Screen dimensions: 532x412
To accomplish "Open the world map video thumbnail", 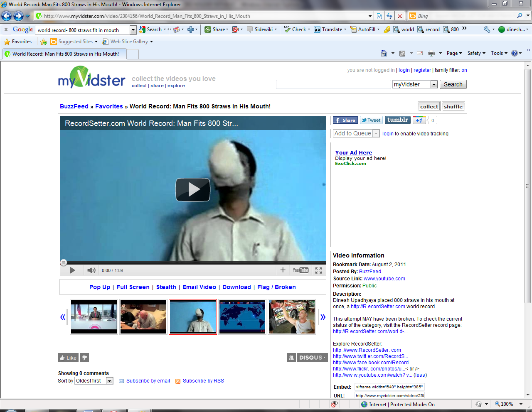I will click(x=242, y=317).
